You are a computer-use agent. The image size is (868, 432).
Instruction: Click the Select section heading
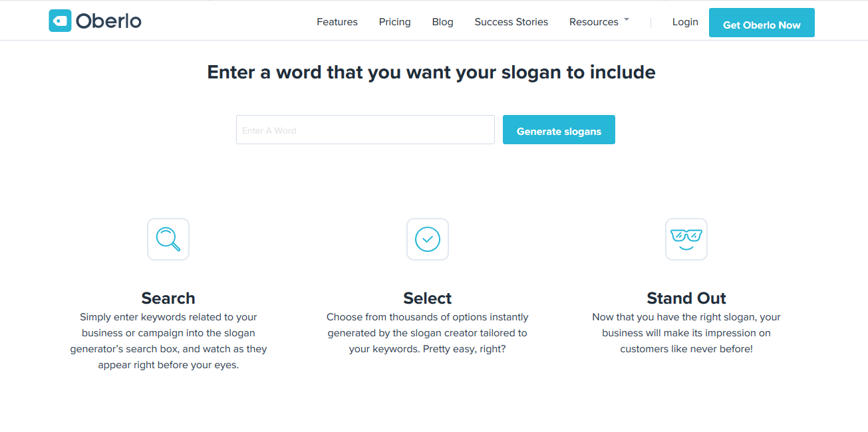coord(428,298)
